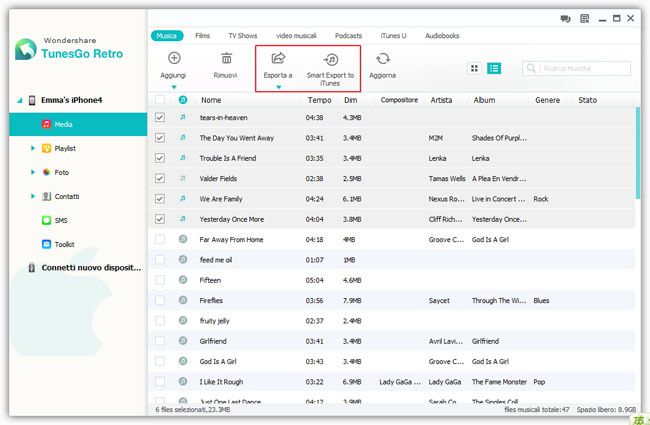Open the Esporta a dropdown arrow

point(279,87)
